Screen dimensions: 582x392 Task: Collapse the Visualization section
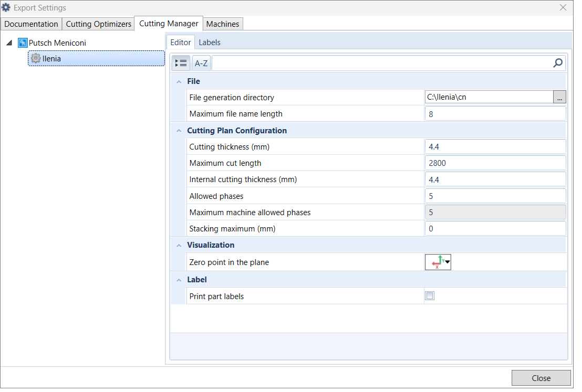(179, 246)
